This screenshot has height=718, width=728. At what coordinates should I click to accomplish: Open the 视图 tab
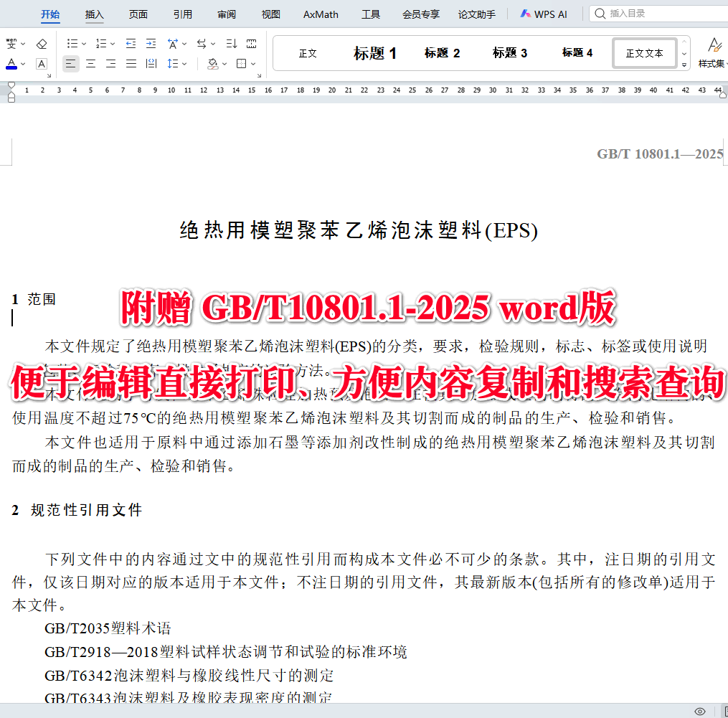(x=270, y=14)
